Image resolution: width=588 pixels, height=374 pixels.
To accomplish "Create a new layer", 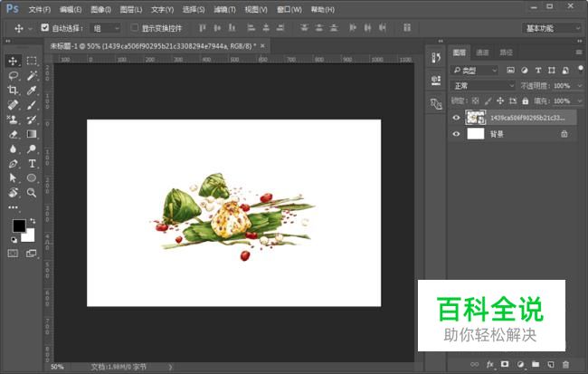I will point(551,364).
